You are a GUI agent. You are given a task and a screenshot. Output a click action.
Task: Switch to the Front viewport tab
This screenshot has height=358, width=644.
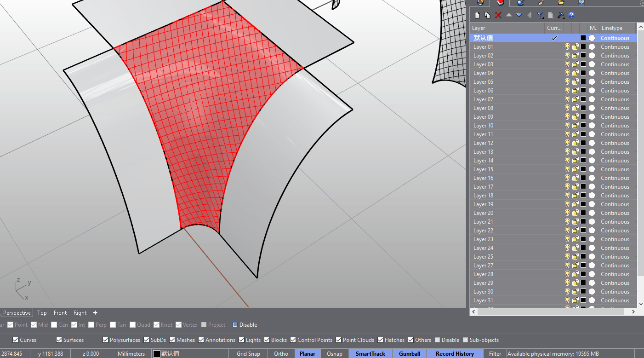[x=60, y=313]
